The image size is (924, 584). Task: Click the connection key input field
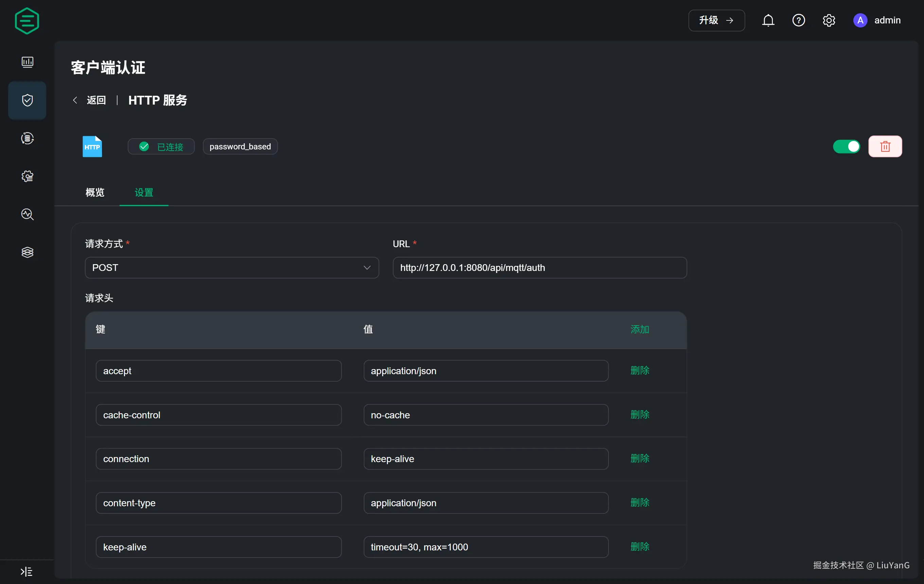(x=218, y=459)
